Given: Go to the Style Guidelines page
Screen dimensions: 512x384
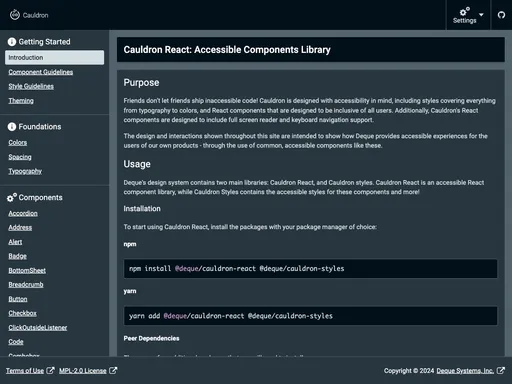Looking at the screenshot, I should (31, 86).
